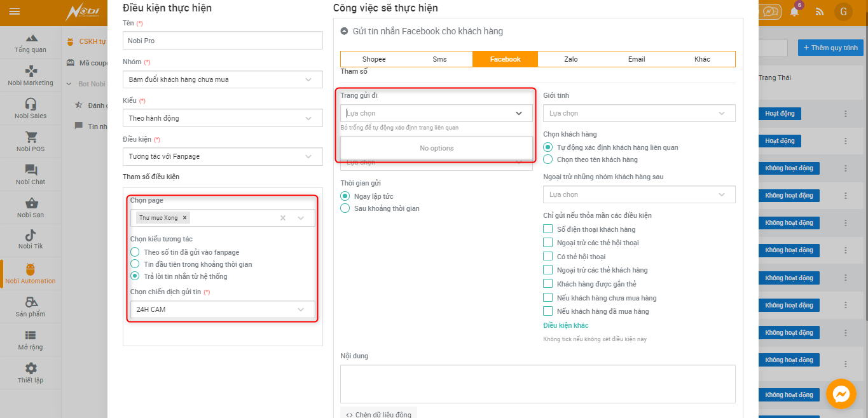This screenshot has width=868, height=418.
Task: Remove the 'Thư mục Xong' page tag
Action: (x=185, y=218)
